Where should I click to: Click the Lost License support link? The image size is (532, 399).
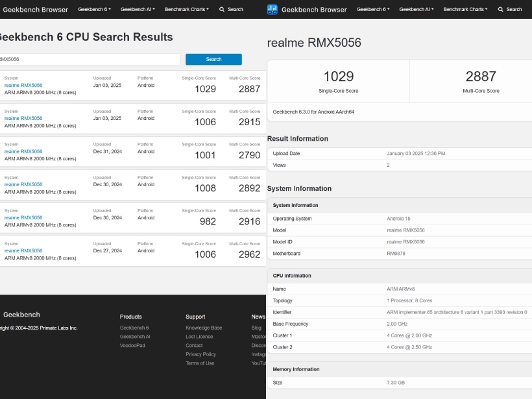[199, 337]
